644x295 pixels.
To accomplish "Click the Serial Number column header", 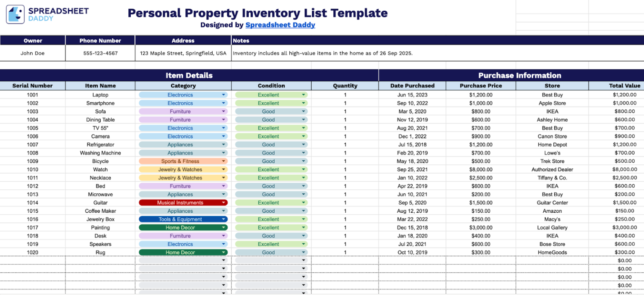I will pyautogui.click(x=33, y=86).
